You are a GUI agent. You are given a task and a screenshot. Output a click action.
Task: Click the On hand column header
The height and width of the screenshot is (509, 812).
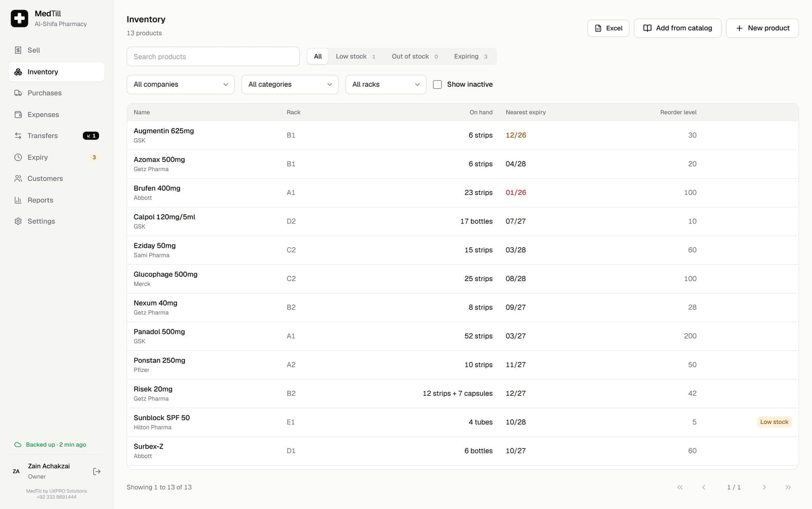coord(481,112)
